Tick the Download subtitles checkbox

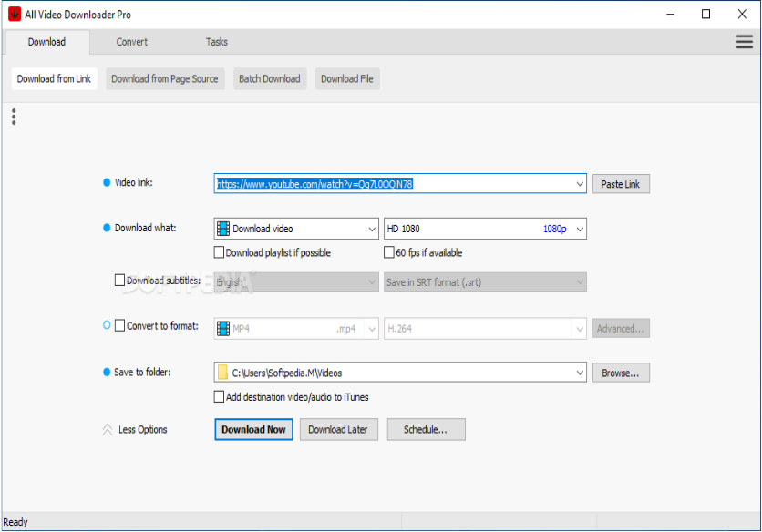(119, 281)
